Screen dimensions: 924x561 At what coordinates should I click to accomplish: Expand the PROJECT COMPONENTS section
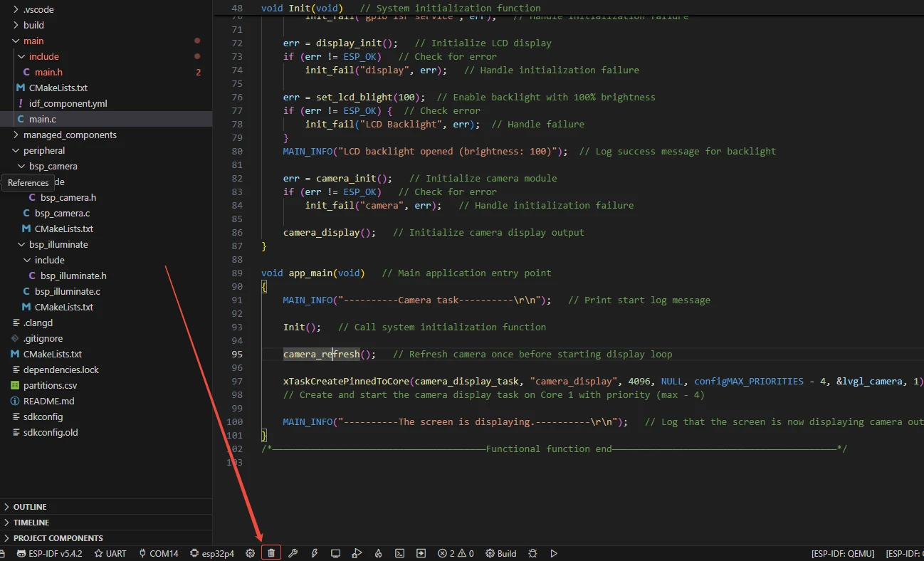click(58, 538)
